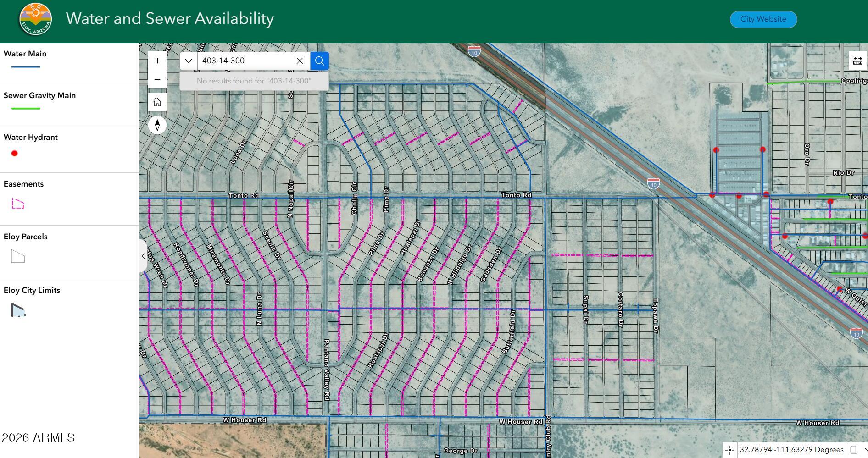Click the Miramonte Dr street label

point(217,265)
